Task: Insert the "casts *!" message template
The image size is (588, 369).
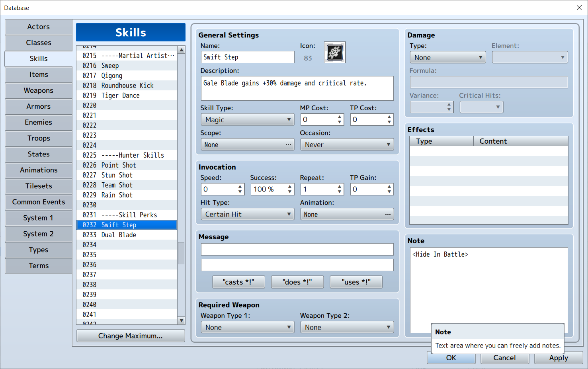Action: coord(238,282)
